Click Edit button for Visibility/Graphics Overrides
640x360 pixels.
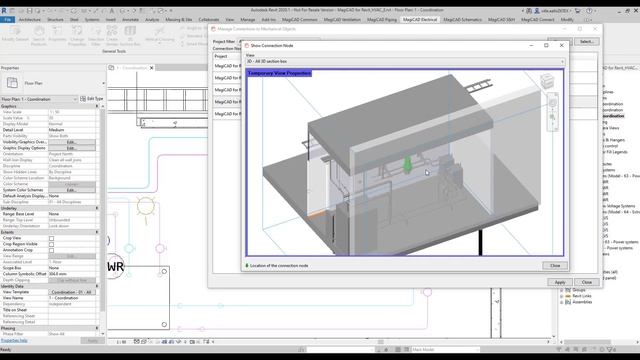[x=72, y=142]
